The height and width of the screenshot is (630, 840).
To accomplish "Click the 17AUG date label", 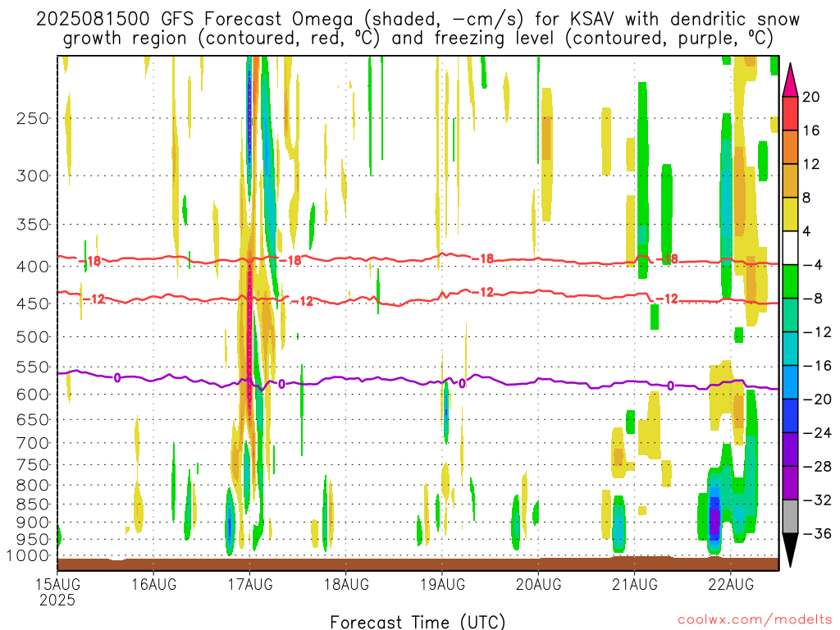I will click(x=250, y=584).
